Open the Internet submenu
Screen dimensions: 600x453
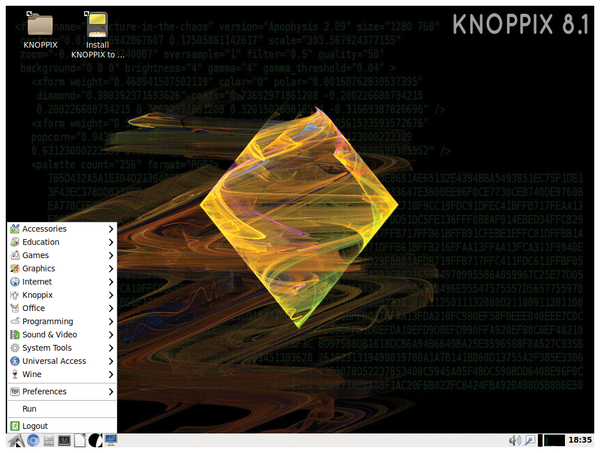pyautogui.click(x=62, y=282)
